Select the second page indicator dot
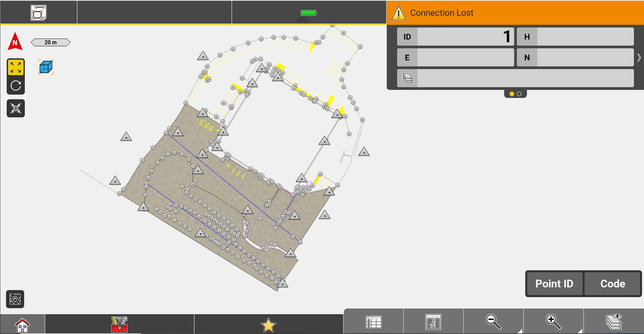644x334 pixels. pos(519,94)
